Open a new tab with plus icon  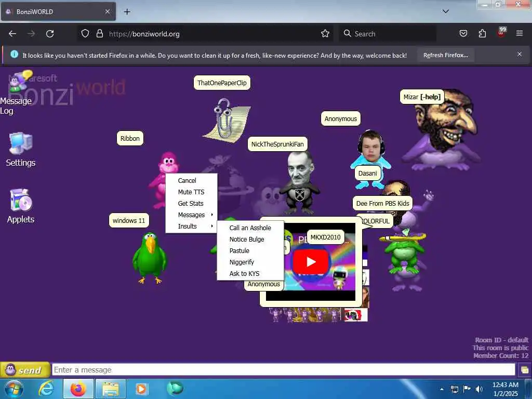(127, 12)
